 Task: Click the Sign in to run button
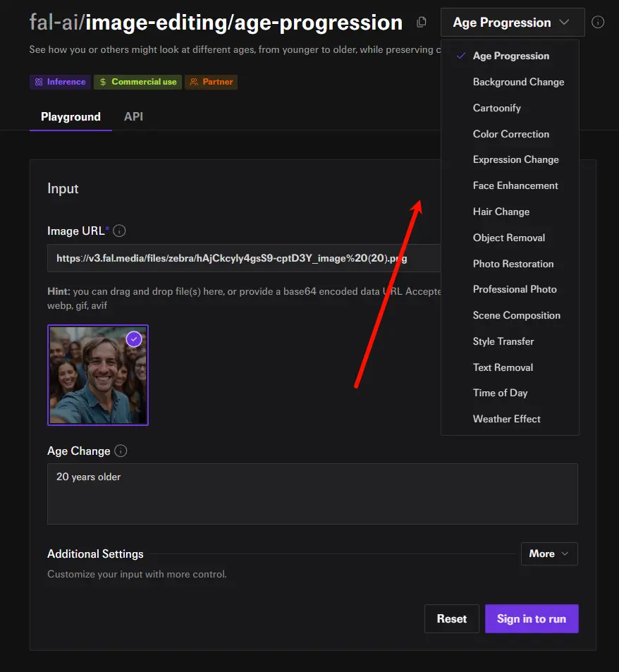tap(531, 618)
